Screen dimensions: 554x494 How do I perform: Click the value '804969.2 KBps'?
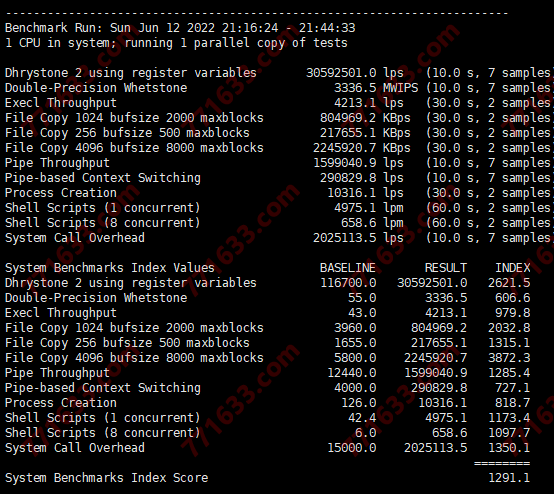(x=365, y=118)
